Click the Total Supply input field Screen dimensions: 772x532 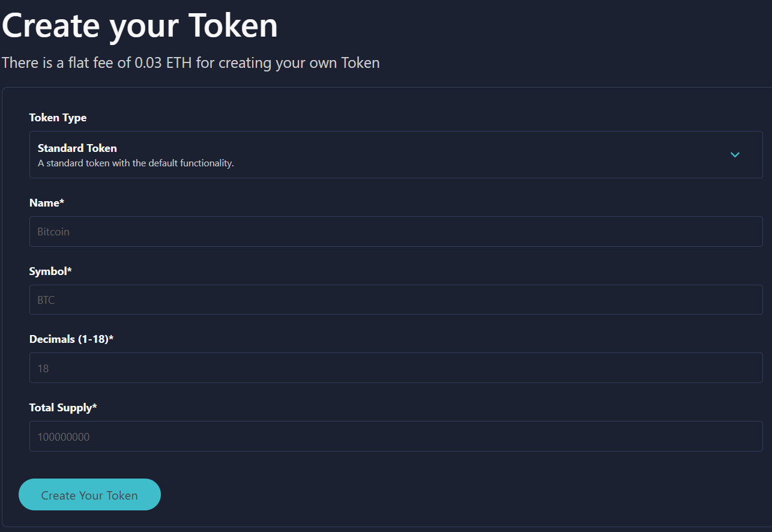click(396, 436)
